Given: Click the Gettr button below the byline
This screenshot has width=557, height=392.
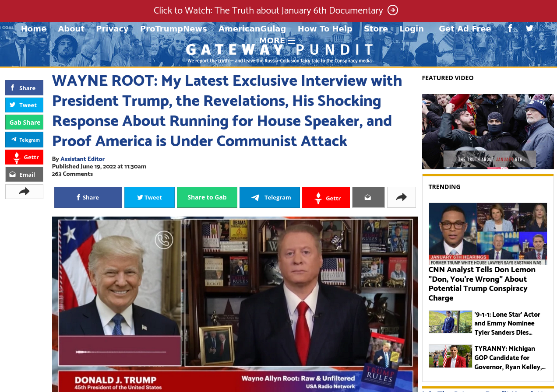Looking at the screenshot, I should pos(326,197).
